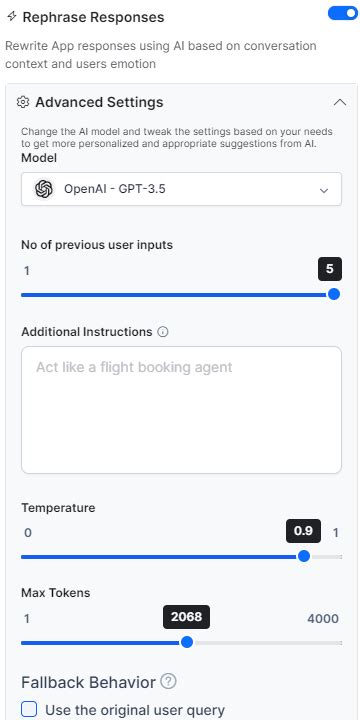360x720 pixels.
Task: Click the Max Tokens slider handle
Action: pyautogui.click(x=186, y=642)
